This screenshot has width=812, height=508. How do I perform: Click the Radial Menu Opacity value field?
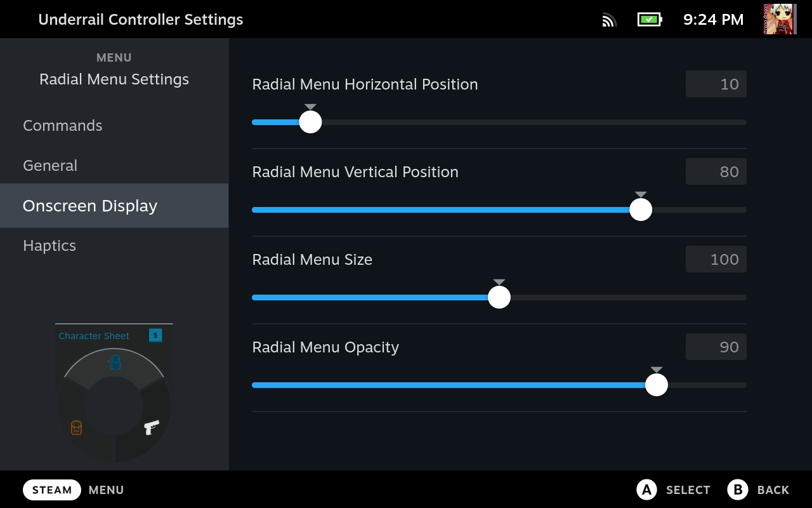click(716, 347)
